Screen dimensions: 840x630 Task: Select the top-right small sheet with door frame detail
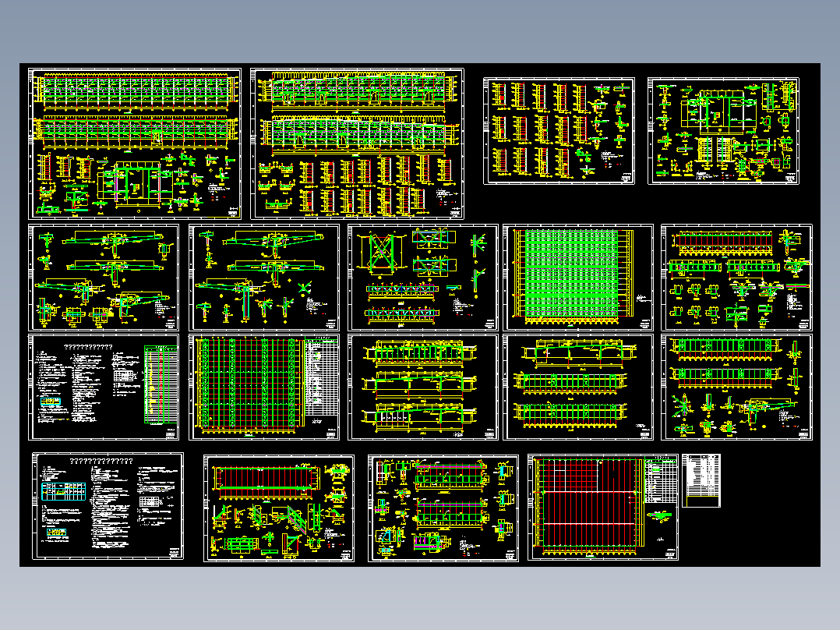coord(724,131)
